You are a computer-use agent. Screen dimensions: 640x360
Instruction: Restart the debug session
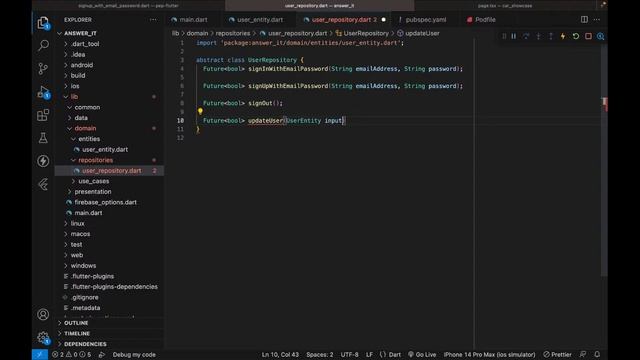coord(576,36)
